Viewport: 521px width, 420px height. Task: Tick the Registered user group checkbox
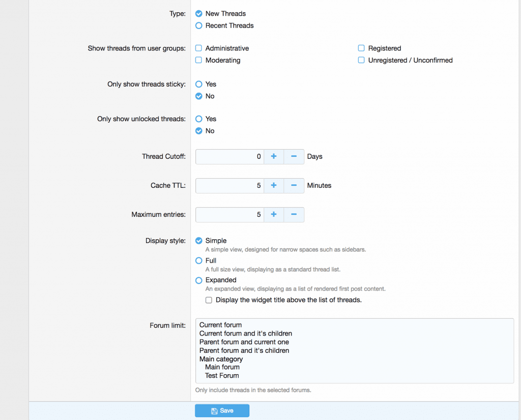[361, 48]
